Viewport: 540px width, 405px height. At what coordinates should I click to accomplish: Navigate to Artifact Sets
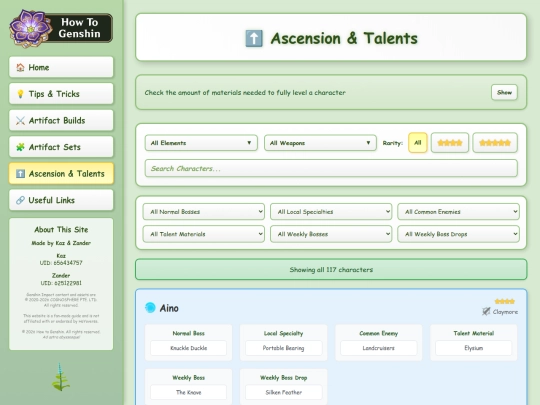[61, 147]
